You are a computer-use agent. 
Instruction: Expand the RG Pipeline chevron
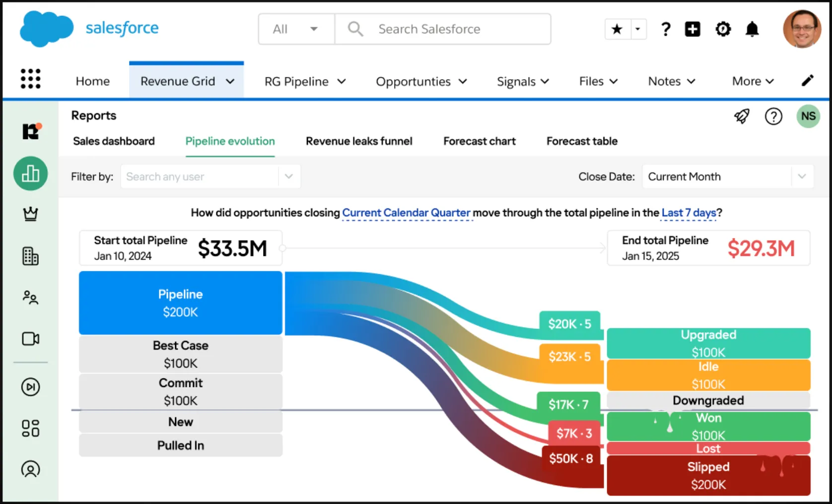click(x=342, y=81)
